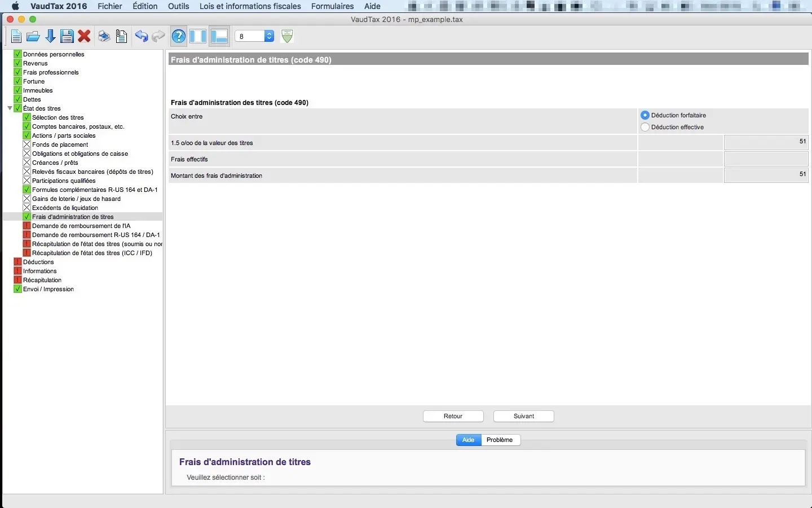Screen dimensions: 812x508
Task: Undo with the blue back arrow
Action: pyautogui.click(x=141, y=37)
